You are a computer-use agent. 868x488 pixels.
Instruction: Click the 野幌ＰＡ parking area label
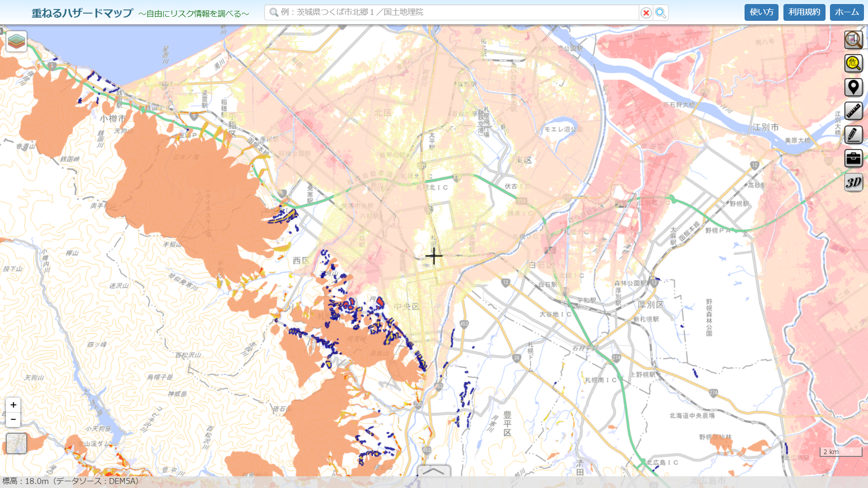pyautogui.click(x=718, y=230)
